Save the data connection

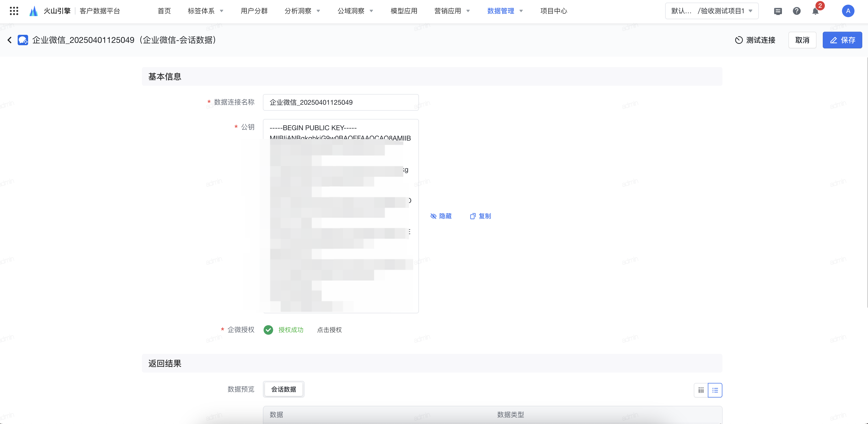click(x=842, y=40)
